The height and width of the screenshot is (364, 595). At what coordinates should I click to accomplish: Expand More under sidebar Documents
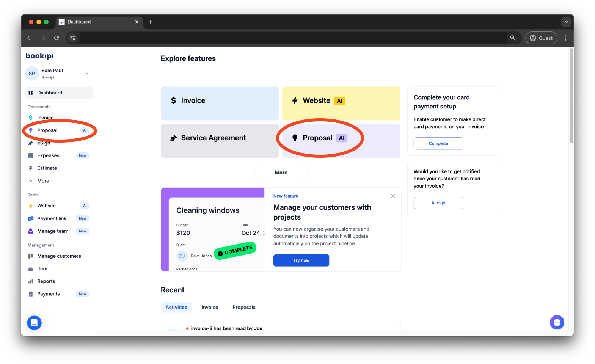click(59, 181)
